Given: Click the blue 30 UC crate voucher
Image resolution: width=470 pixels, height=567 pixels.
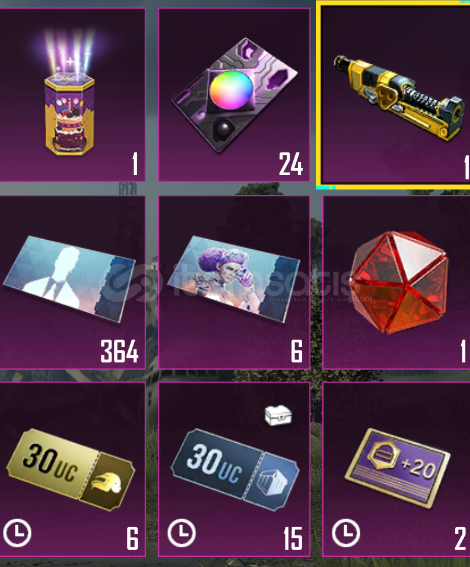Looking at the screenshot, I should click(235, 469).
